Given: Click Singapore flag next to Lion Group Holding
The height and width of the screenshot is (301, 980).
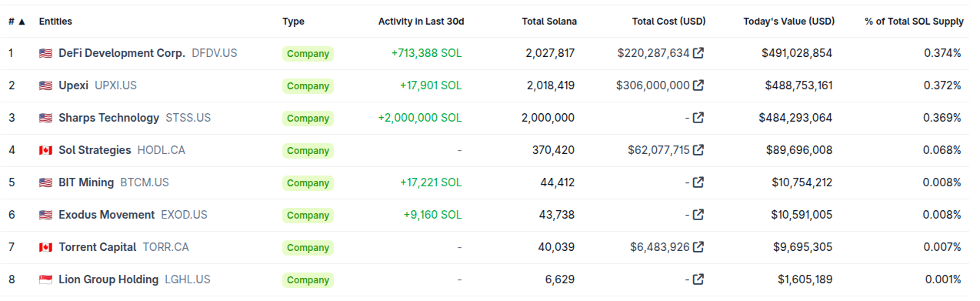Looking at the screenshot, I should pyautogui.click(x=45, y=280).
